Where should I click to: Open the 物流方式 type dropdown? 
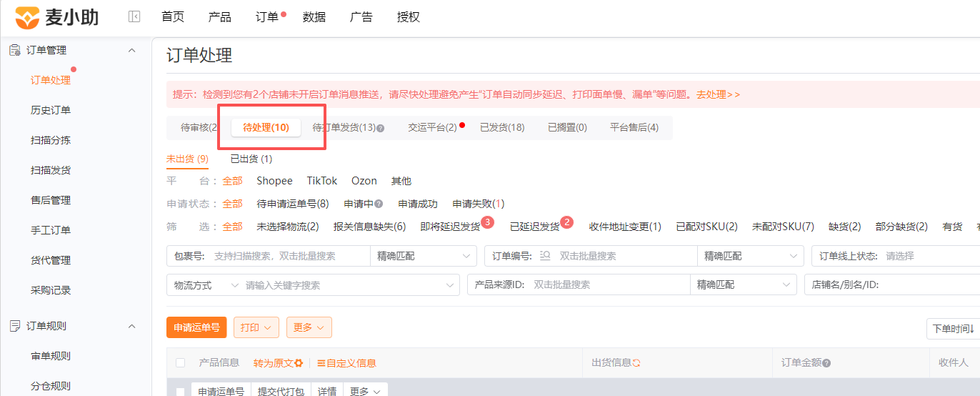(x=206, y=285)
